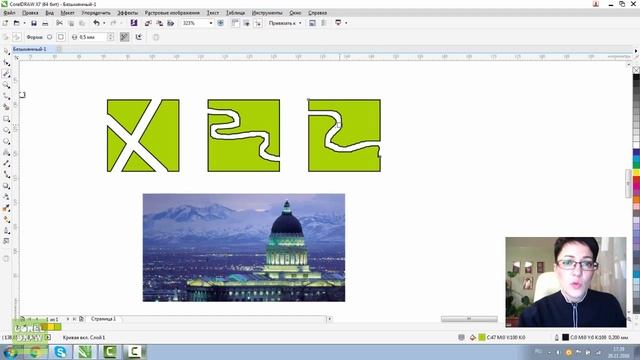Click the Cut scissors icon

click(59, 23)
